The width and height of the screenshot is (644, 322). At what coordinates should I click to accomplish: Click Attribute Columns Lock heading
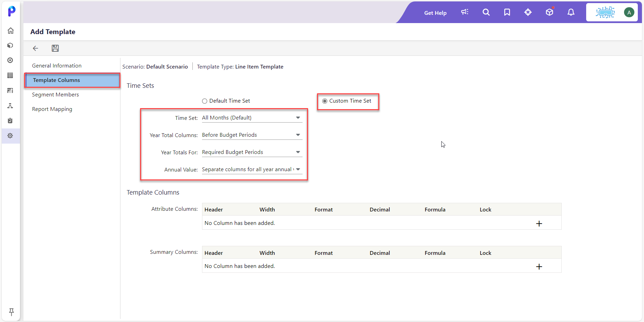click(485, 209)
